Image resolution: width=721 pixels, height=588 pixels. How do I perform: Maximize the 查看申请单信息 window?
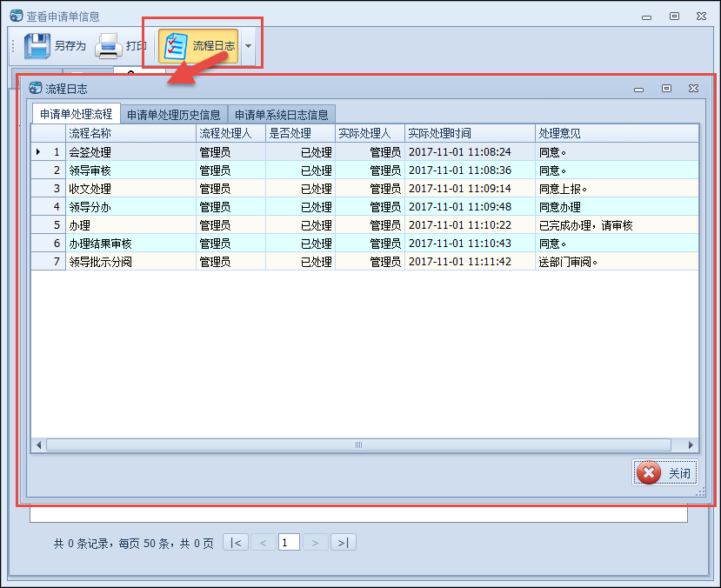674,16
